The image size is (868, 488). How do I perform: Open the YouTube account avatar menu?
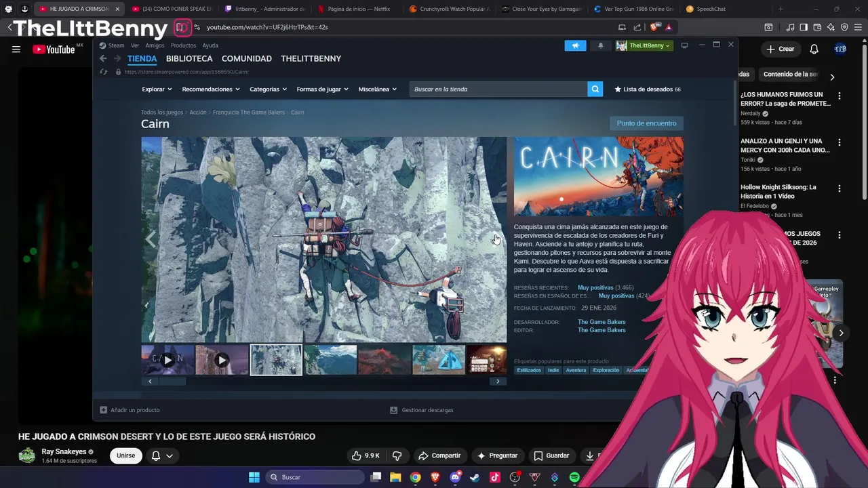pos(840,49)
